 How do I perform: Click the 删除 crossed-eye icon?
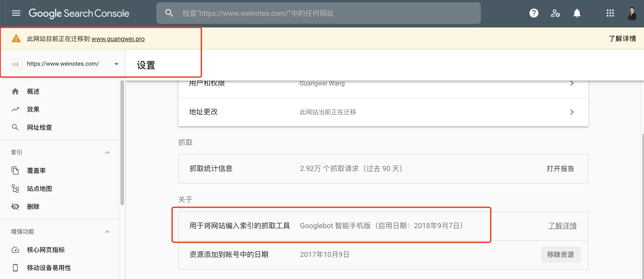15,206
